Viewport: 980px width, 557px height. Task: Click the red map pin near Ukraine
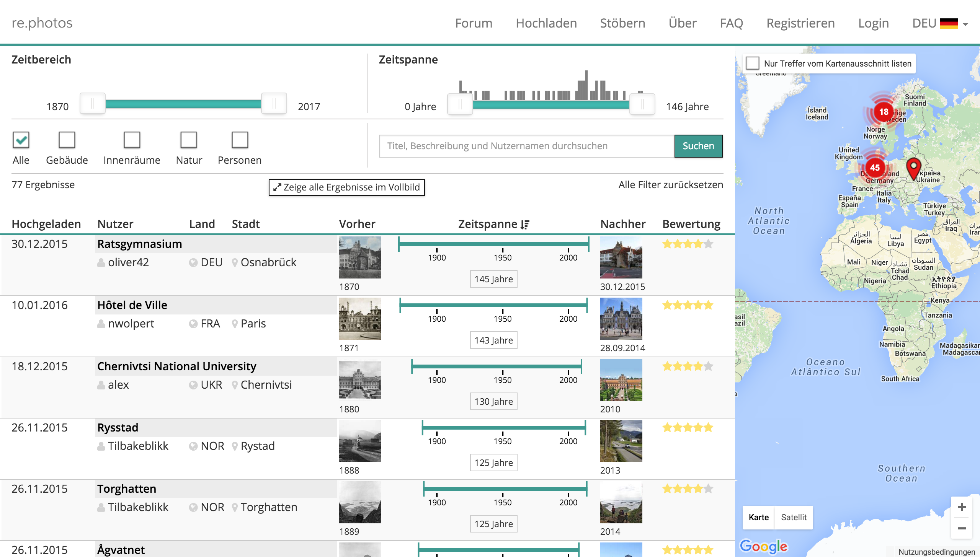pos(913,168)
